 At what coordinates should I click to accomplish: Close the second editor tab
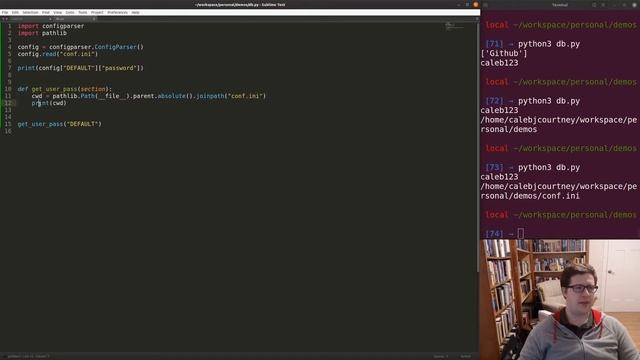(94, 19)
